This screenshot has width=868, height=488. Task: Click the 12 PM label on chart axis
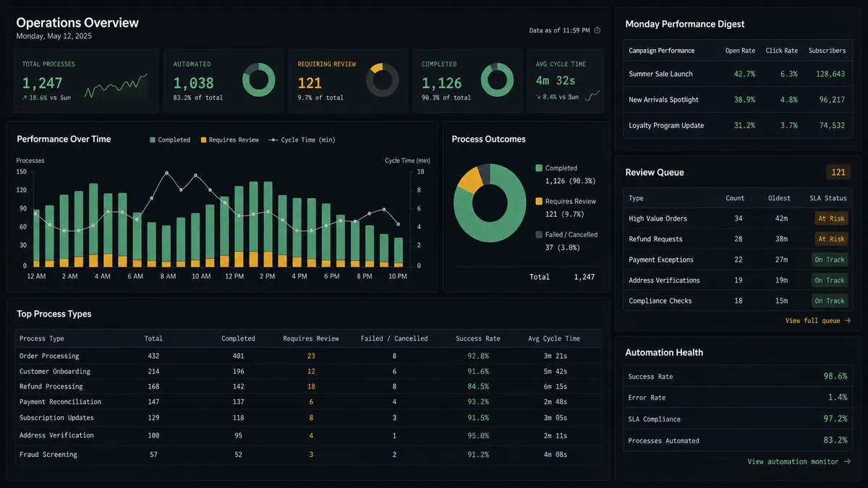pos(234,277)
